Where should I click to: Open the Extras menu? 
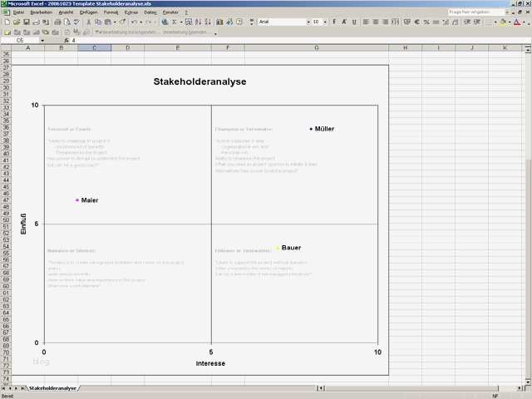pos(131,12)
